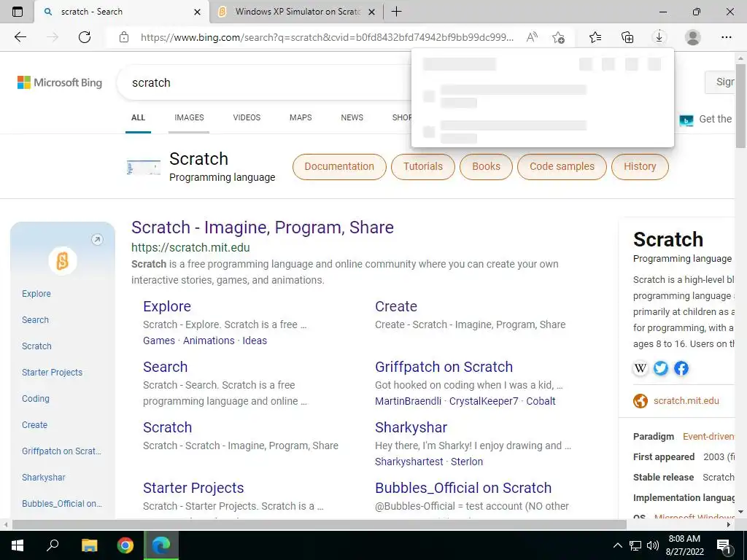Open the Favorites list icon
747x560 pixels.
[x=595, y=37]
